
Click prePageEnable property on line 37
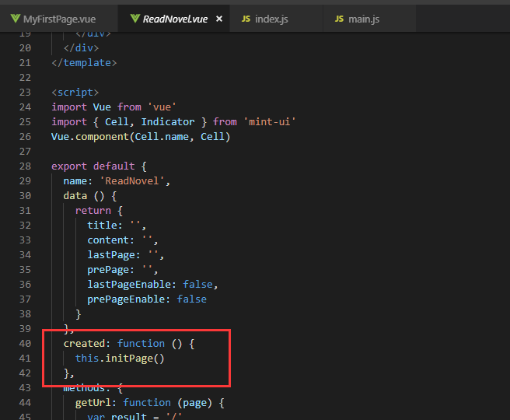tap(125, 299)
